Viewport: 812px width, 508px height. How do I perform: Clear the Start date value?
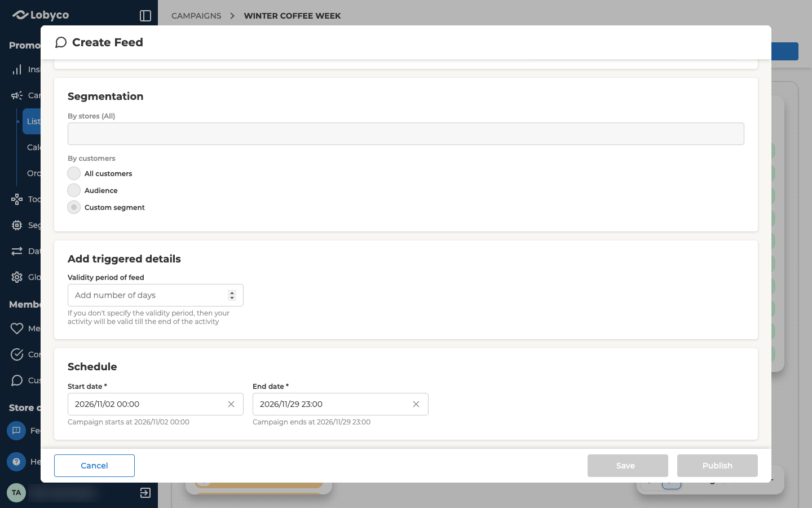tap(231, 404)
